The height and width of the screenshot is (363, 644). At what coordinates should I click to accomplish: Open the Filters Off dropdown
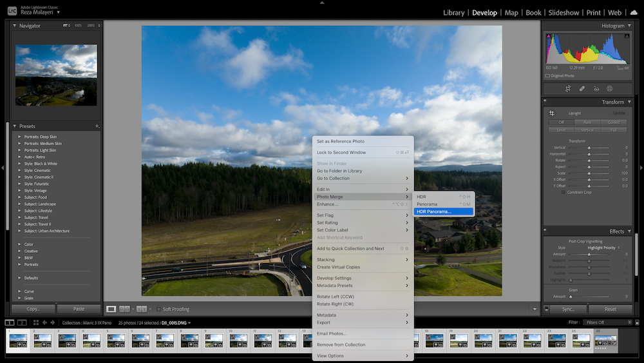point(608,323)
